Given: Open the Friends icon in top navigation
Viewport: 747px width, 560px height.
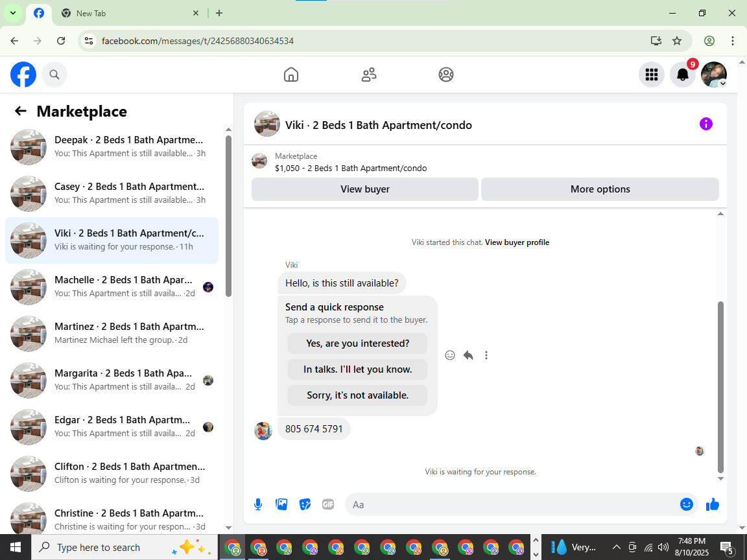Looking at the screenshot, I should pos(369,75).
